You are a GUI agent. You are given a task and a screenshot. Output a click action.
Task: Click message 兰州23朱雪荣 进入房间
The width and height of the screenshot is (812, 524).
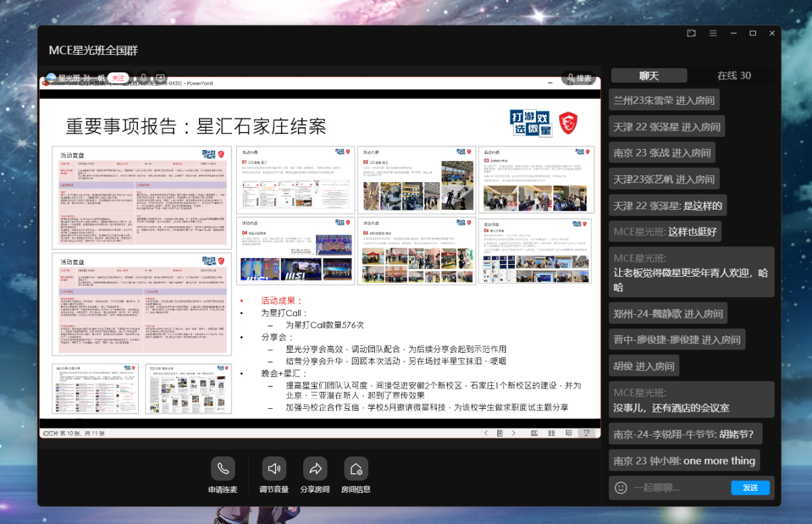664,100
